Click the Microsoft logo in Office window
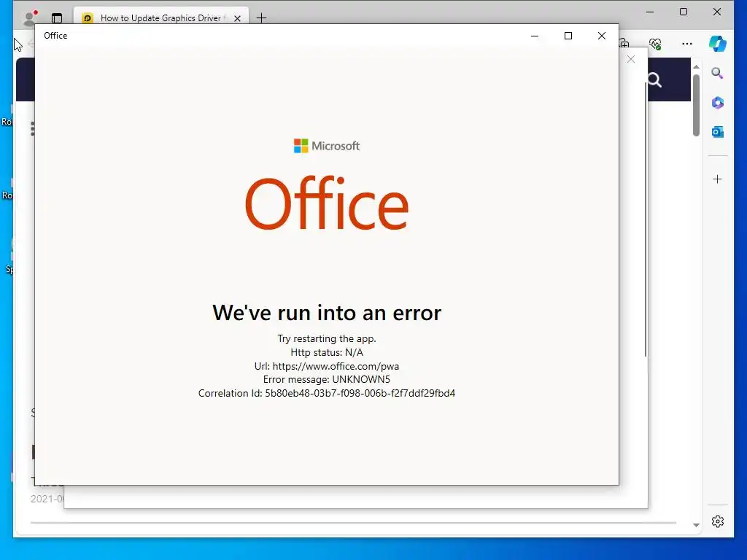Viewport: 747px width, 560px height. click(327, 146)
